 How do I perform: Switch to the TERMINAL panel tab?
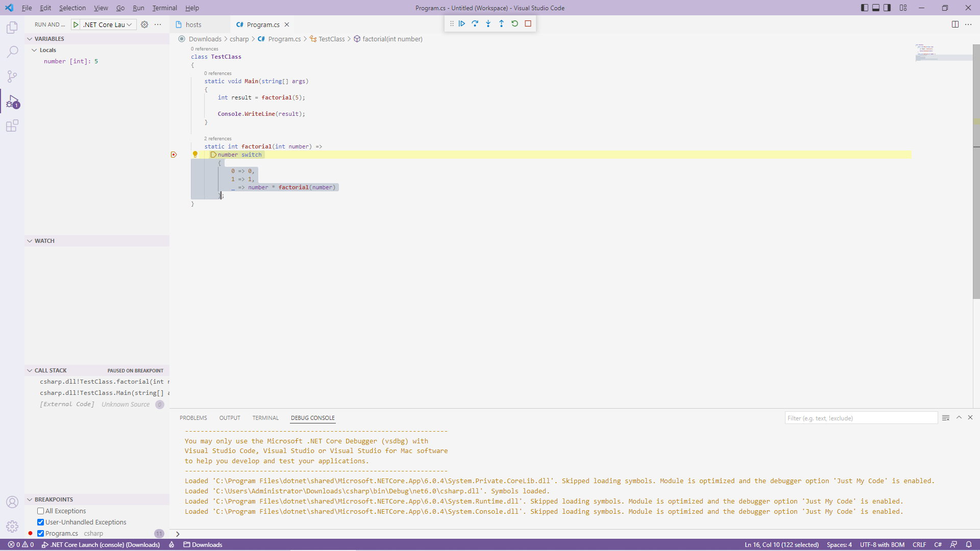tap(265, 418)
